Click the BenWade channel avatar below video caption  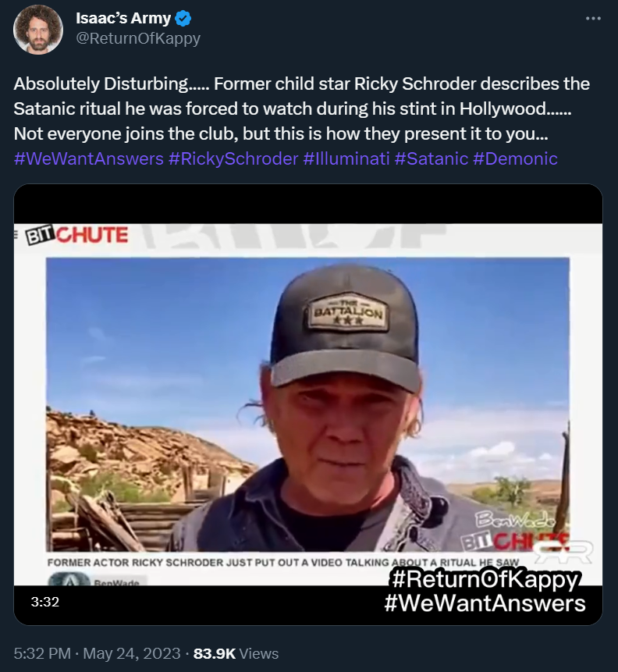(x=63, y=580)
